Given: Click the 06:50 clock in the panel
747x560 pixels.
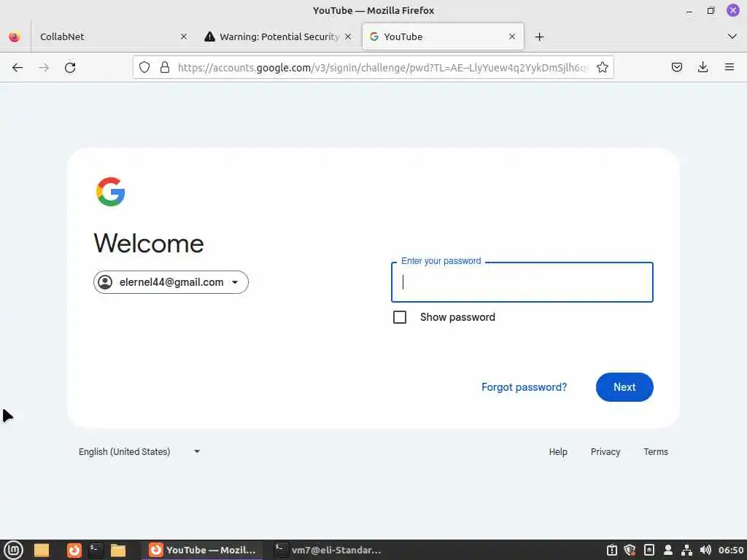Looking at the screenshot, I should point(731,550).
